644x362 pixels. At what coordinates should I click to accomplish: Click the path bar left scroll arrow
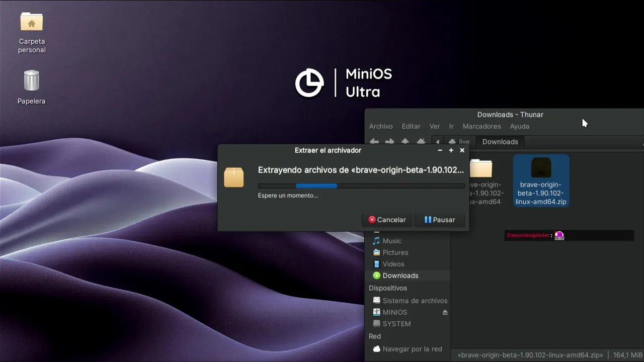(438, 142)
